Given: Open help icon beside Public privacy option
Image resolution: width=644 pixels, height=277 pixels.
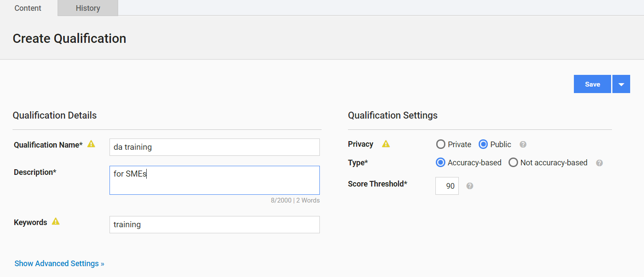Looking at the screenshot, I should (523, 145).
